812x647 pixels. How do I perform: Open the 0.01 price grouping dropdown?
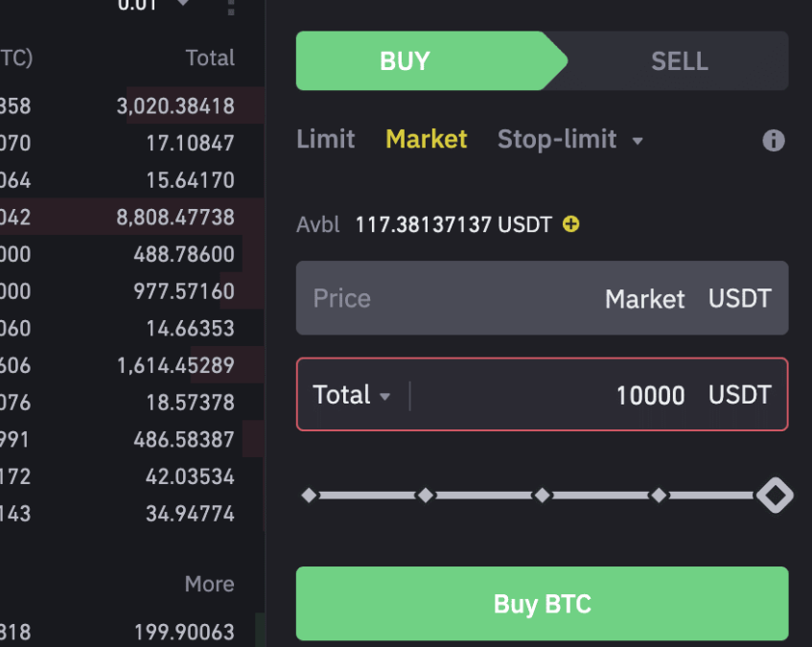click(x=153, y=5)
